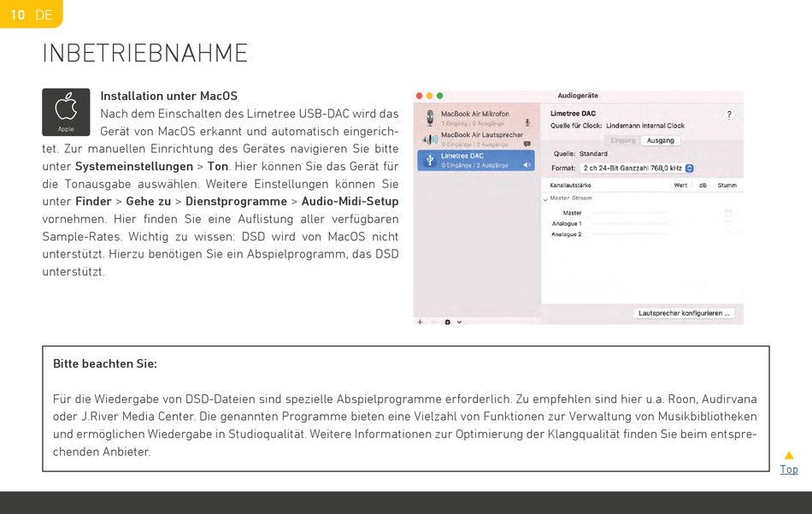The image size is (812, 514).
Task: Adjust the Analogue 2 volume slider
Action: pos(630,234)
